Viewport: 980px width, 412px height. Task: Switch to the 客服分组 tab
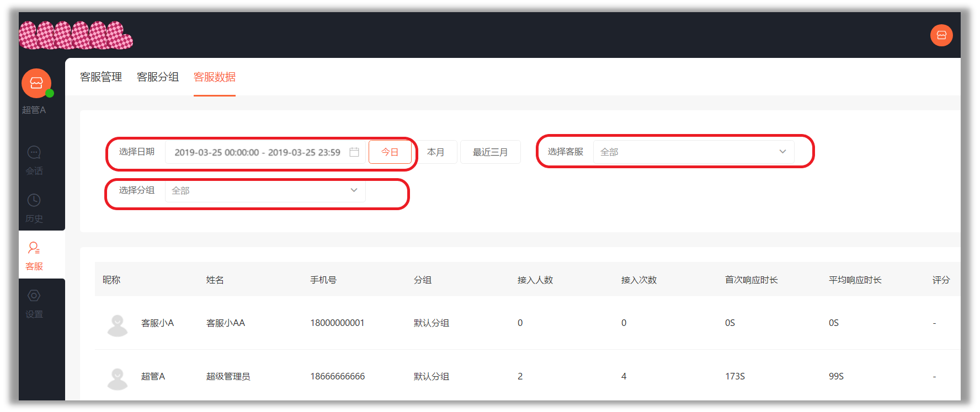[158, 77]
